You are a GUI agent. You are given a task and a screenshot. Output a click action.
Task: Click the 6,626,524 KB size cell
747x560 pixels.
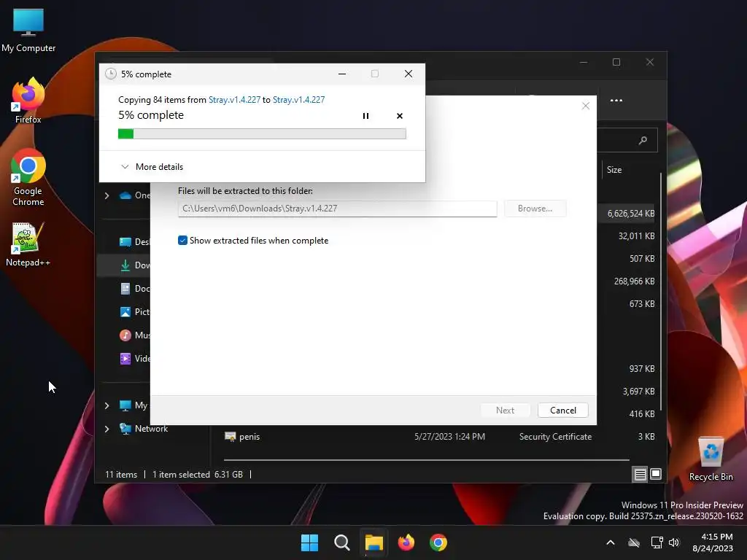pyautogui.click(x=631, y=214)
